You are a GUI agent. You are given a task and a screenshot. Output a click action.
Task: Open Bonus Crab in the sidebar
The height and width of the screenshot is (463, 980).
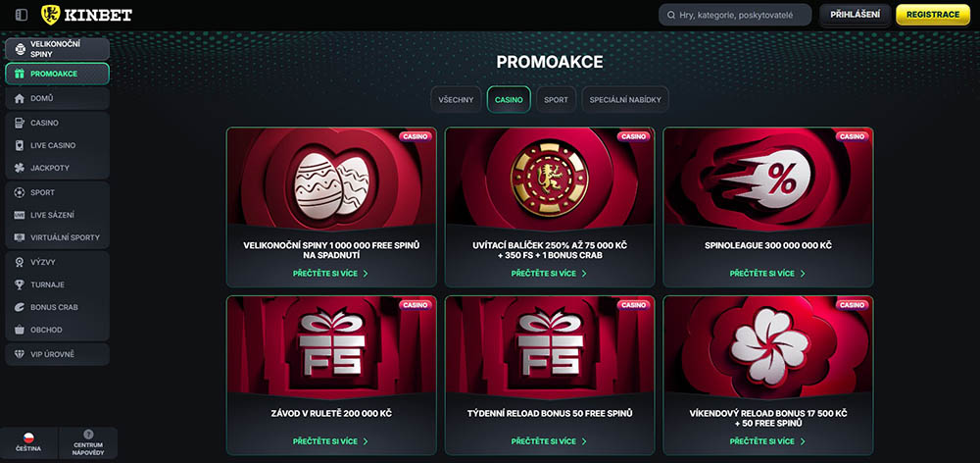click(57, 307)
